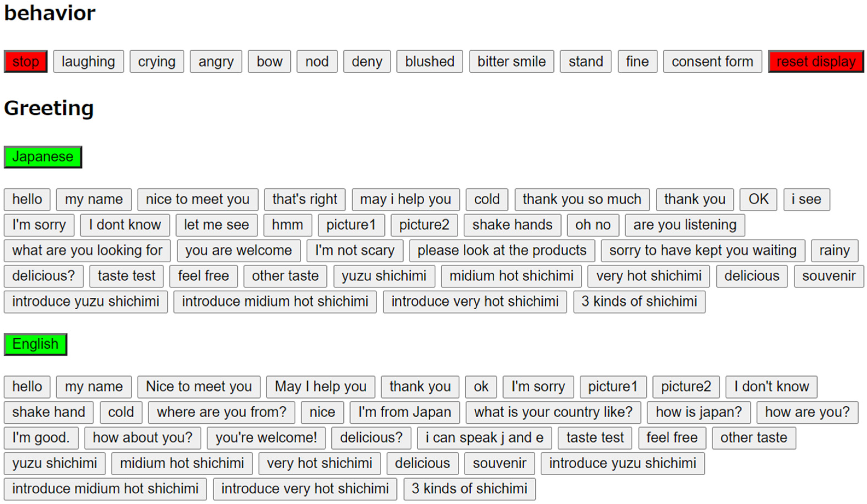Click the "that's right" phrase button
The height and width of the screenshot is (504, 867).
[x=305, y=200]
